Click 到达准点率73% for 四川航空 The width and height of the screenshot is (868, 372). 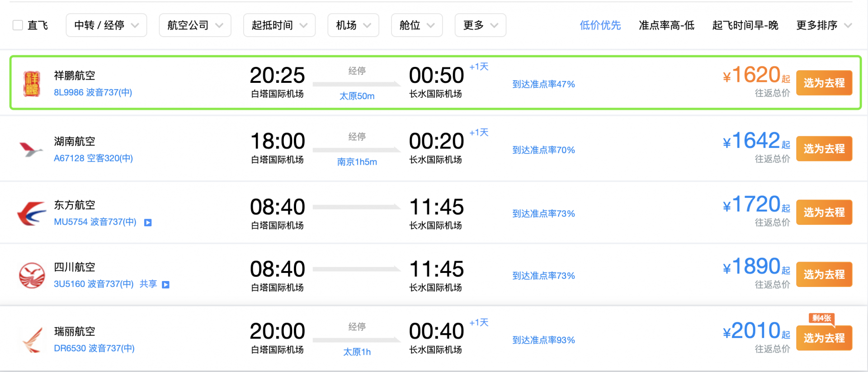point(543,276)
